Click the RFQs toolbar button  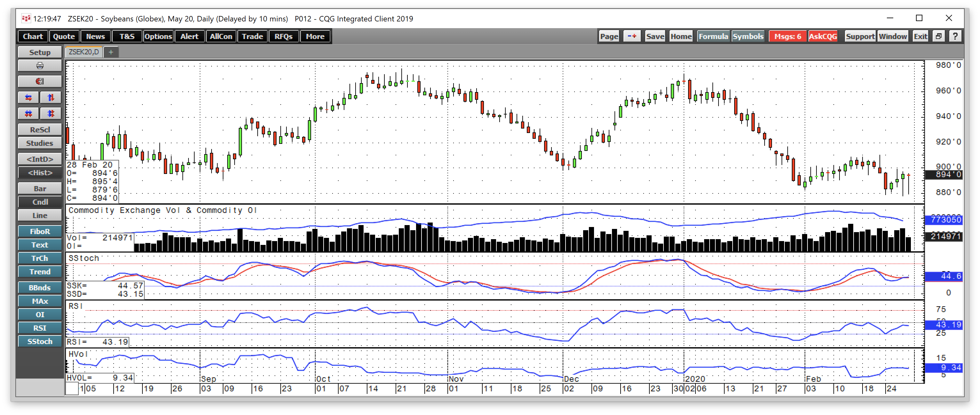tap(284, 36)
